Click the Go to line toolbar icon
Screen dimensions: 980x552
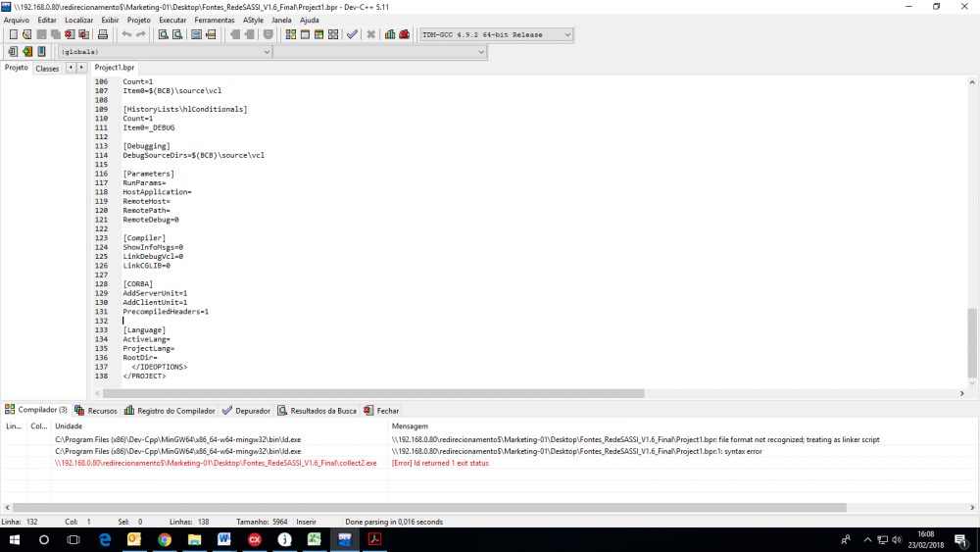[211, 34]
